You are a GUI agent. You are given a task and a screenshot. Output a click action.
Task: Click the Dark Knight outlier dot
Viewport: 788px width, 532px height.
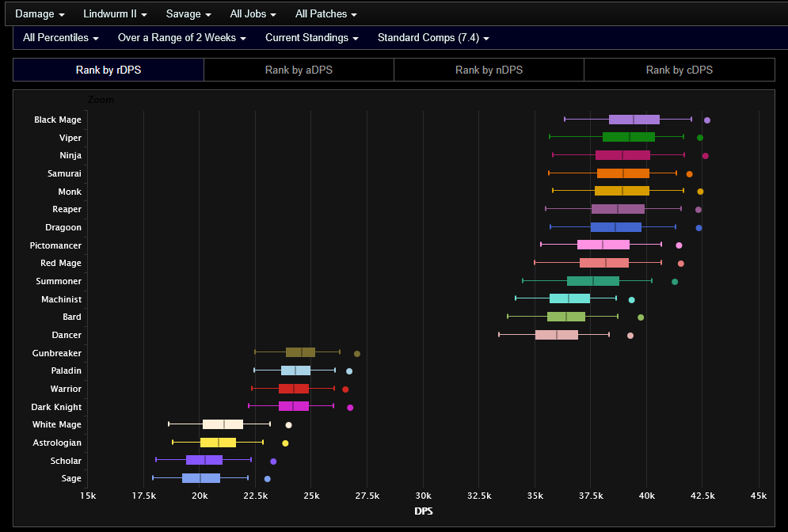350,408
